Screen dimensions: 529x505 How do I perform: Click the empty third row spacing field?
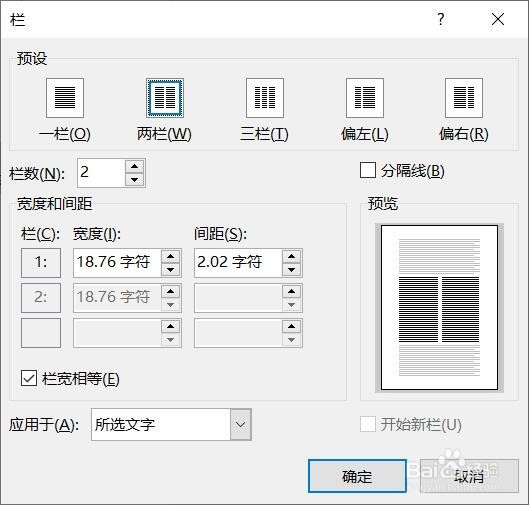click(238, 333)
